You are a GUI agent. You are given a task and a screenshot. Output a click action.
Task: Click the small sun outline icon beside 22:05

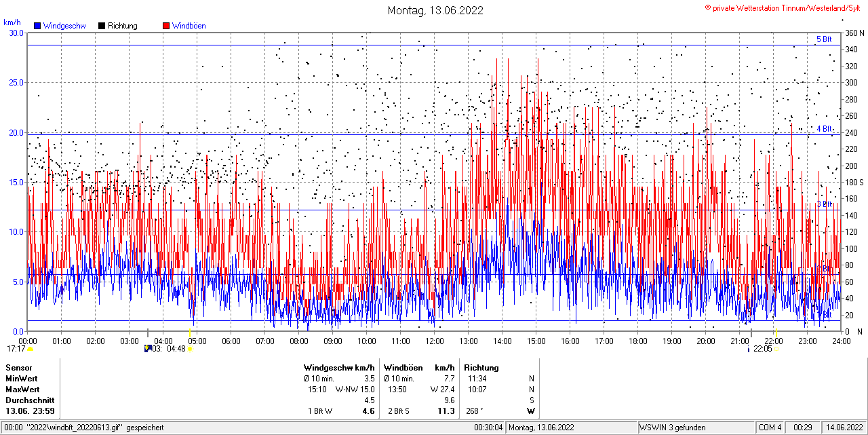pos(775,349)
